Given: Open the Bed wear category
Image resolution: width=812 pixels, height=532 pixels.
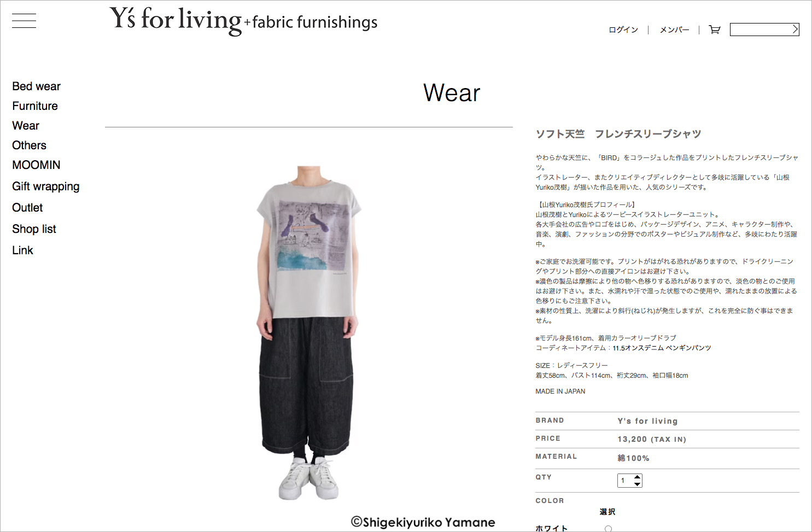Looking at the screenshot, I should pyautogui.click(x=37, y=86).
